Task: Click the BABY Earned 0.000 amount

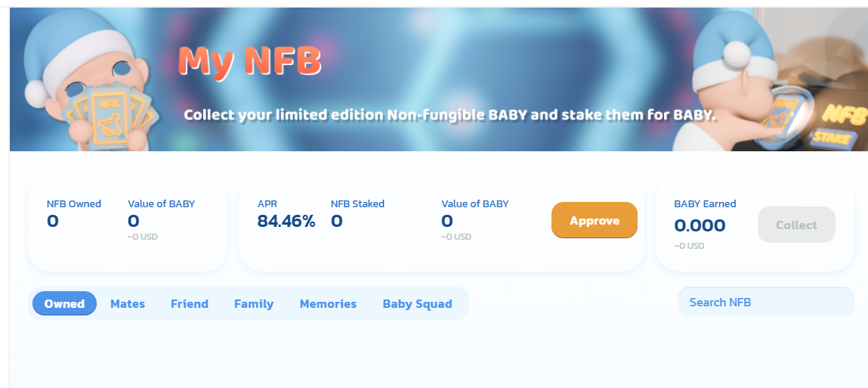Action: click(700, 225)
